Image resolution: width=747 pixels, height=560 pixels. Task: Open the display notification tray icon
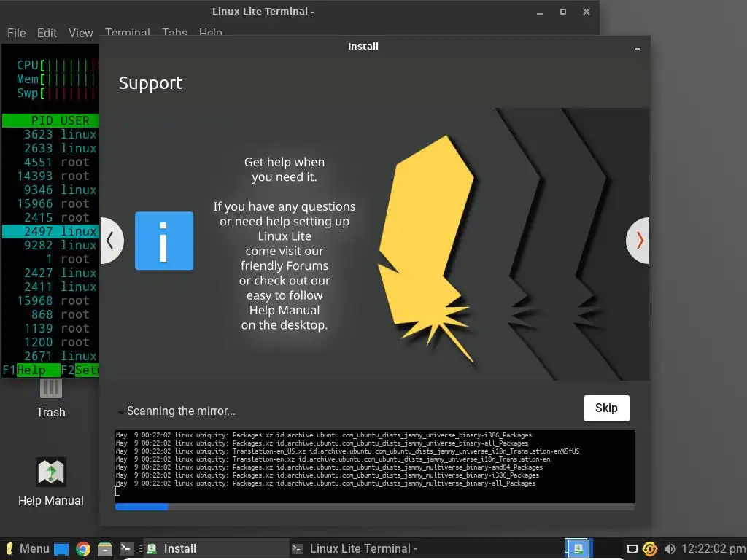pyautogui.click(x=632, y=549)
